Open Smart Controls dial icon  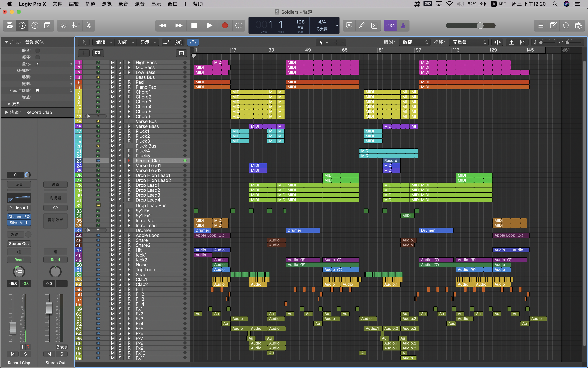click(63, 25)
